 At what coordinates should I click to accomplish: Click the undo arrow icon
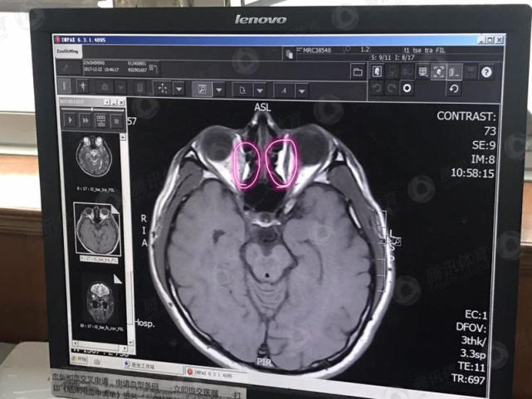click(x=377, y=88)
